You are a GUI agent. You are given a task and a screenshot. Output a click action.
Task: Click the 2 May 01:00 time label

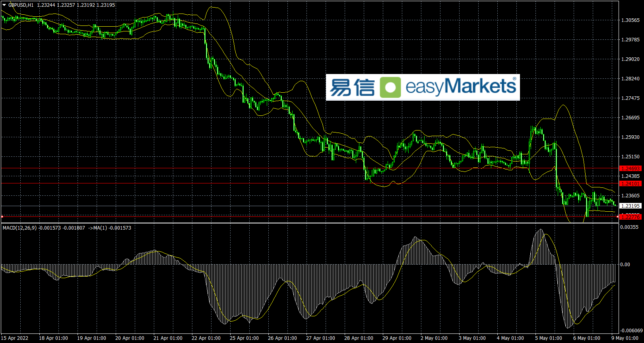click(434, 338)
